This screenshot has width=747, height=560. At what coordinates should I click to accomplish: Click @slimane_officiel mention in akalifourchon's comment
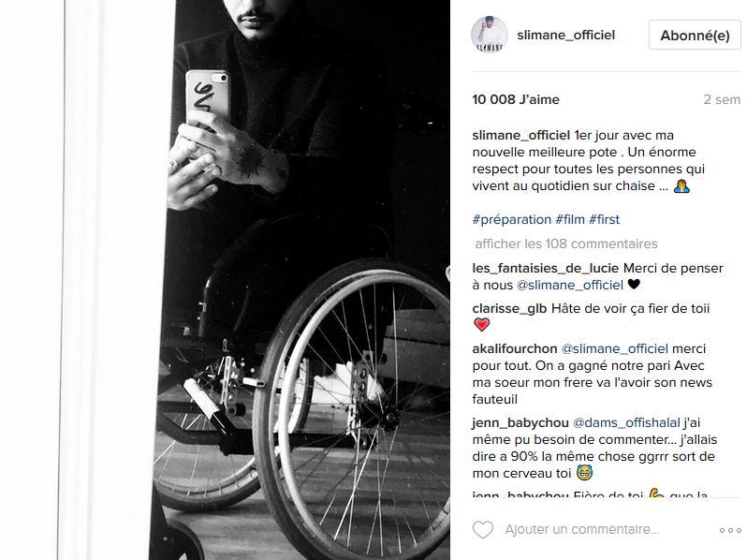(615, 349)
